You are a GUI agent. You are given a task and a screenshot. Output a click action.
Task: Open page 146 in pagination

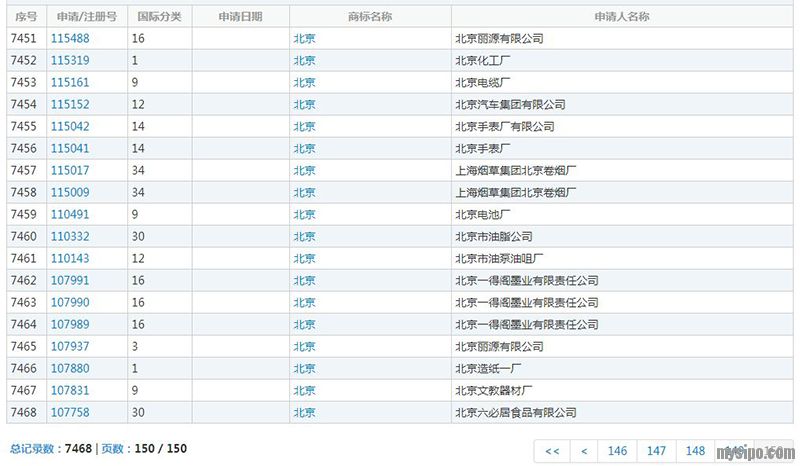tap(618, 451)
